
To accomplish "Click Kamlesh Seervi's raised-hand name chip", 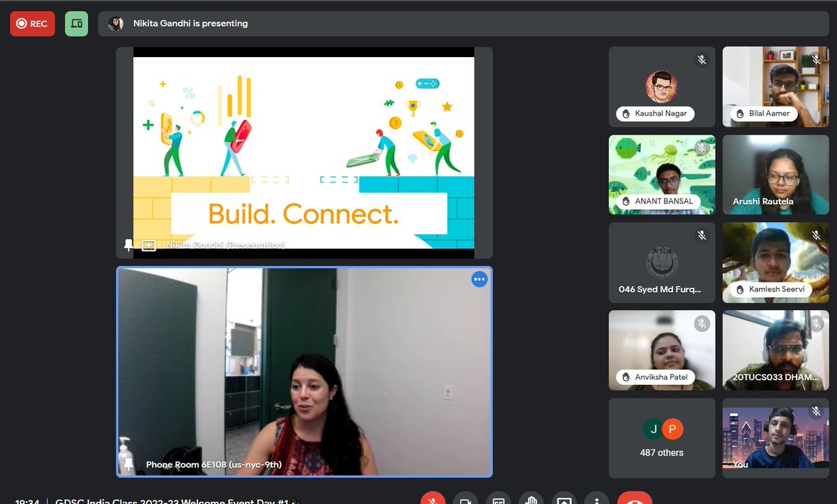I will (770, 289).
